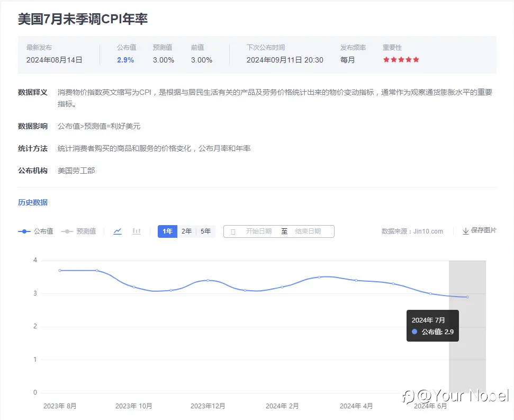Open the 历史数据 section tab
The width and height of the screenshot is (514, 420).
pos(33,203)
